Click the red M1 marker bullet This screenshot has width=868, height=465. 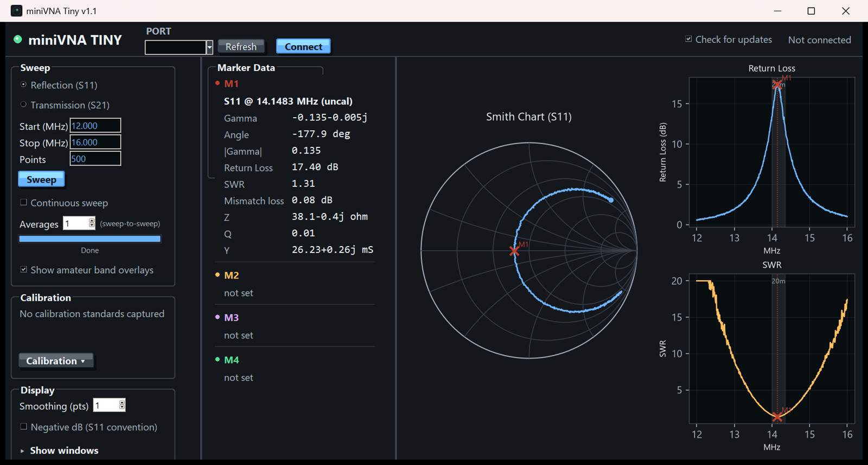click(x=218, y=83)
